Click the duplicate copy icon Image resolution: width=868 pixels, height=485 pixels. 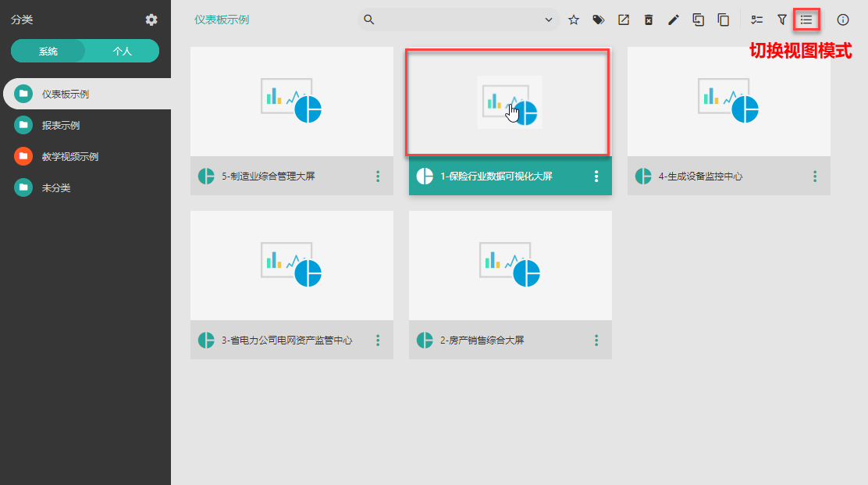point(723,20)
